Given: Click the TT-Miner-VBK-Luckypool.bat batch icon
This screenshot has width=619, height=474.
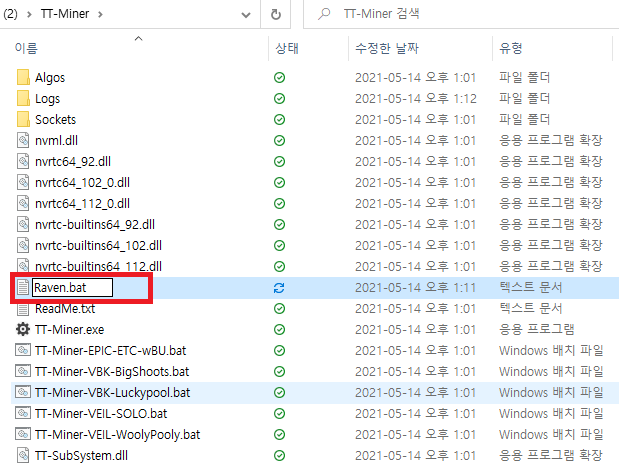Looking at the screenshot, I should tap(23, 392).
